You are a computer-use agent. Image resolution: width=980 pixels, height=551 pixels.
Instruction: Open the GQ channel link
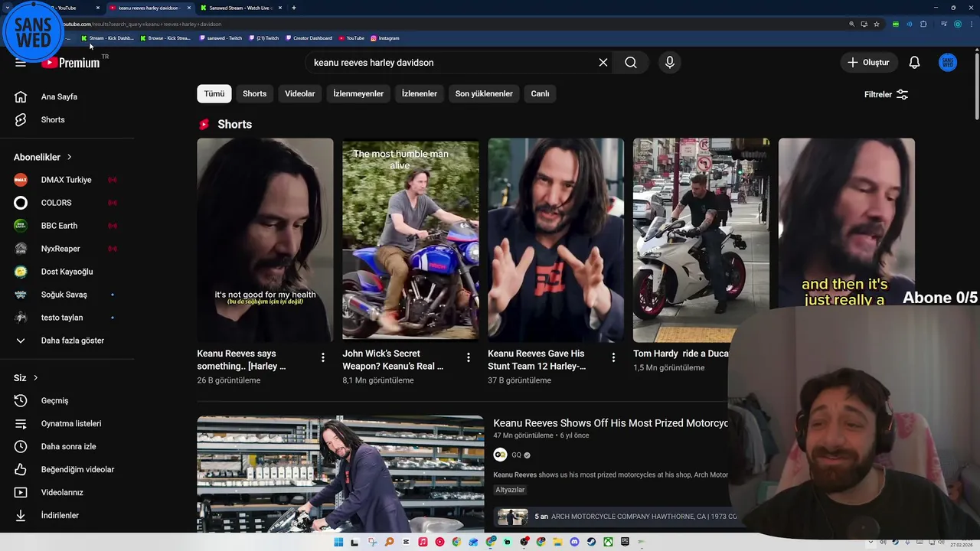coord(517,455)
